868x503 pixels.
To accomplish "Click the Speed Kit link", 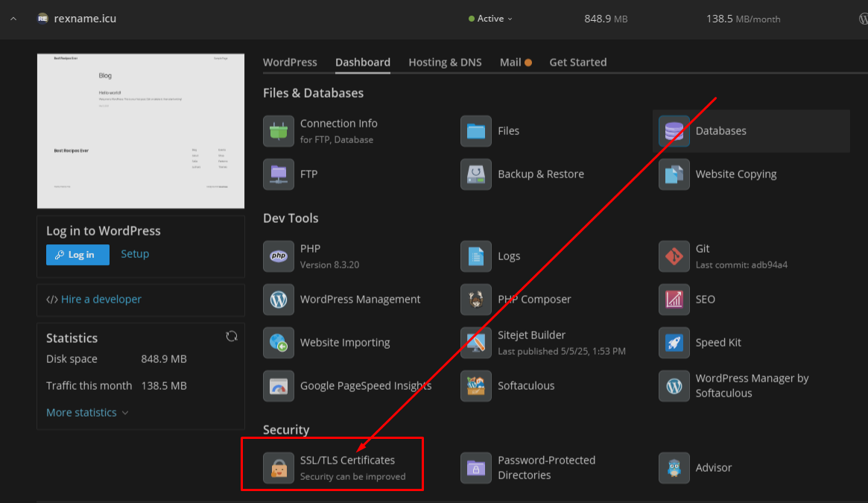I will point(718,342).
